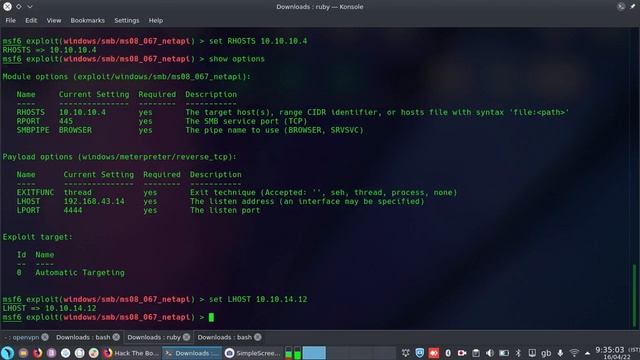This screenshot has width=640, height=360.
Task: Click the 'The SMB service port (TCP)' description
Action: point(246,121)
